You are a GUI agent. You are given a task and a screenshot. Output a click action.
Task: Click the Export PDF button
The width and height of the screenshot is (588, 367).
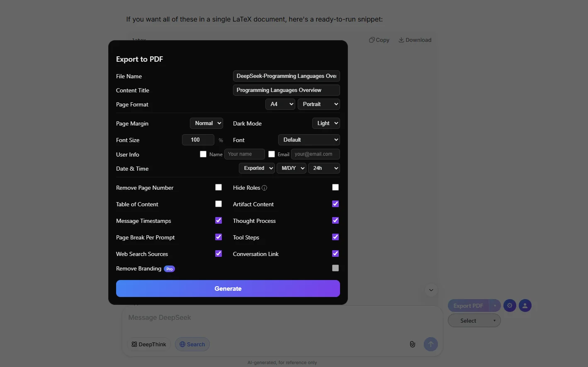468,306
